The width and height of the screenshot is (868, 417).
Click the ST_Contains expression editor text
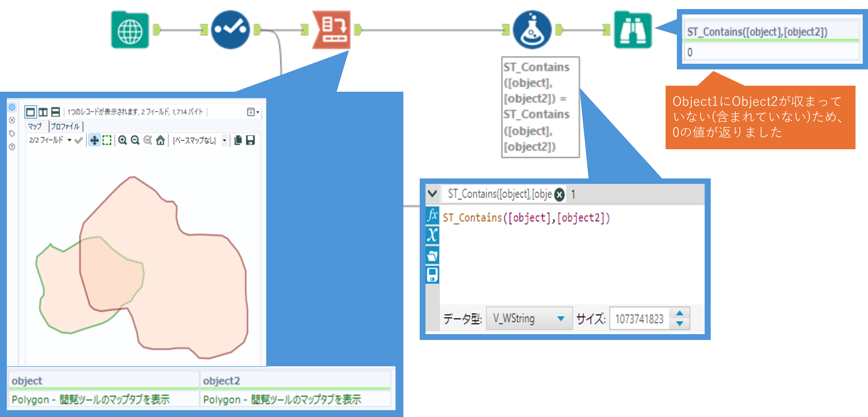point(526,218)
